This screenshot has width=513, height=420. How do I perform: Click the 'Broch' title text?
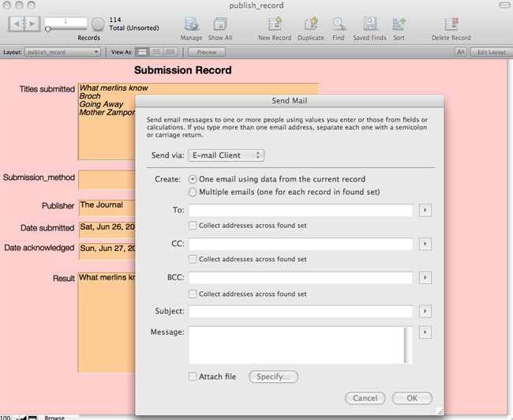pyautogui.click(x=90, y=96)
